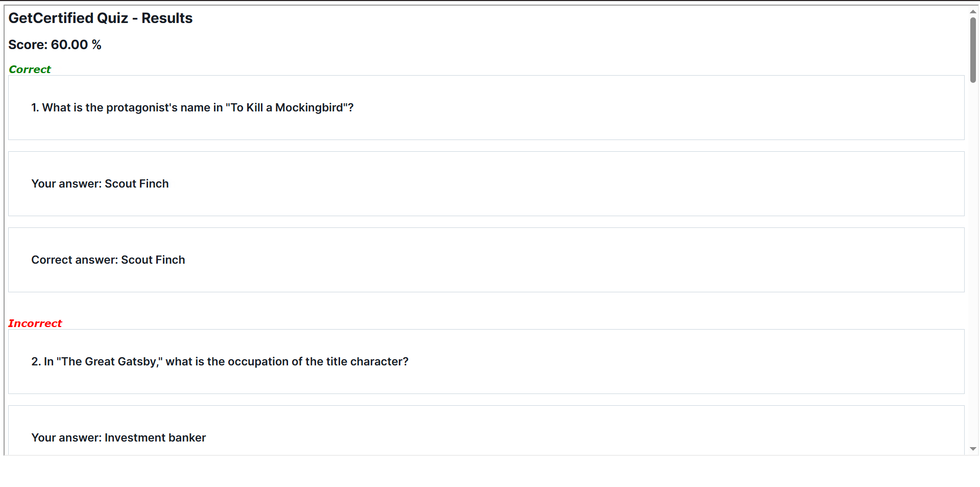This screenshot has width=980, height=487.
Task: Select the question 1 Mockingbird protagonist text
Action: [193, 108]
